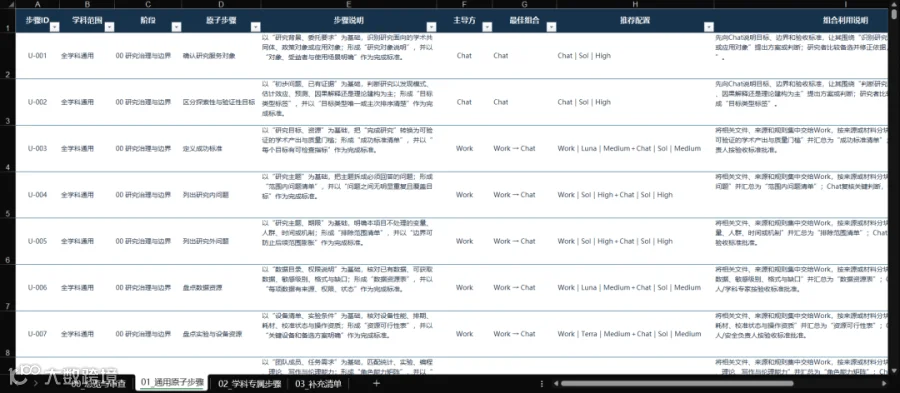This screenshot has width=900, height=393.
Task: Select the 列出研究内问题 cell
Action: point(221,195)
